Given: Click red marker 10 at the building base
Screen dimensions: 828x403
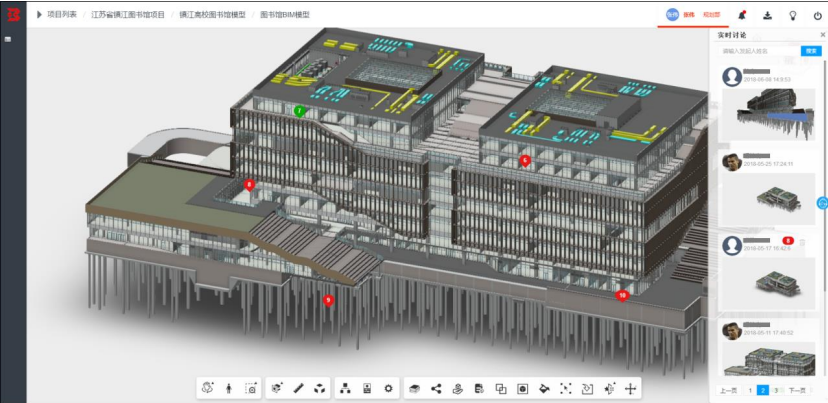Looking at the screenshot, I should point(622,295).
